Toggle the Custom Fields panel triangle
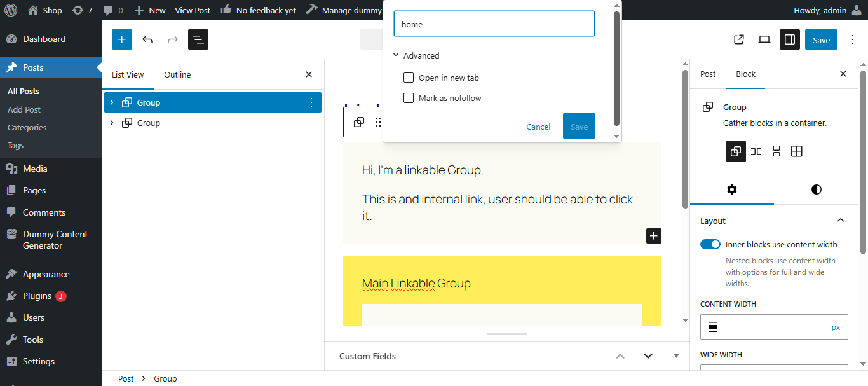This screenshot has width=868, height=386. click(676, 356)
